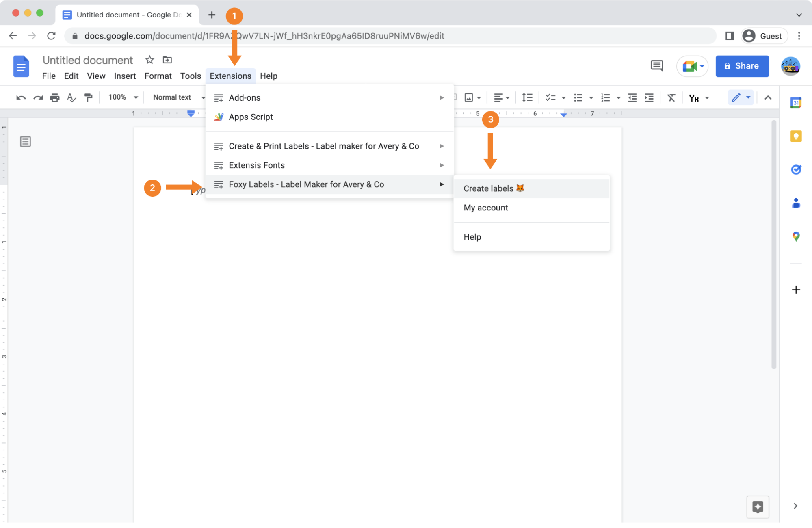Image resolution: width=812 pixels, height=528 pixels.
Task: Click the Explore button at bottom right
Action: 758,507
